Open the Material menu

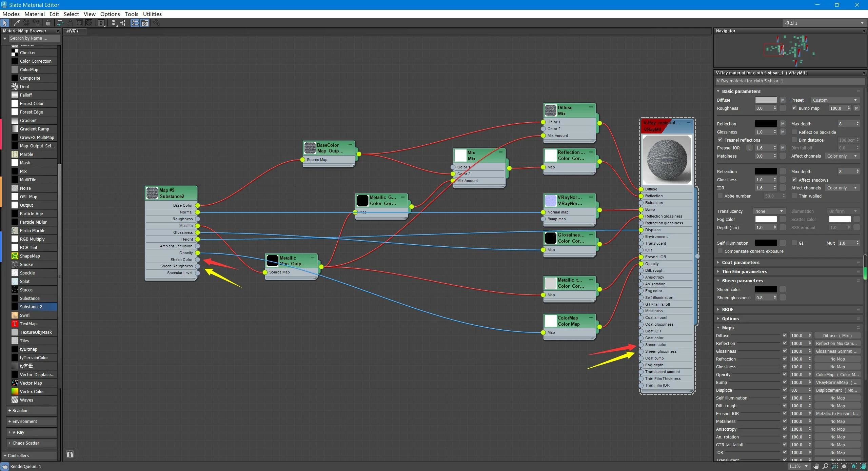(34, 14)
